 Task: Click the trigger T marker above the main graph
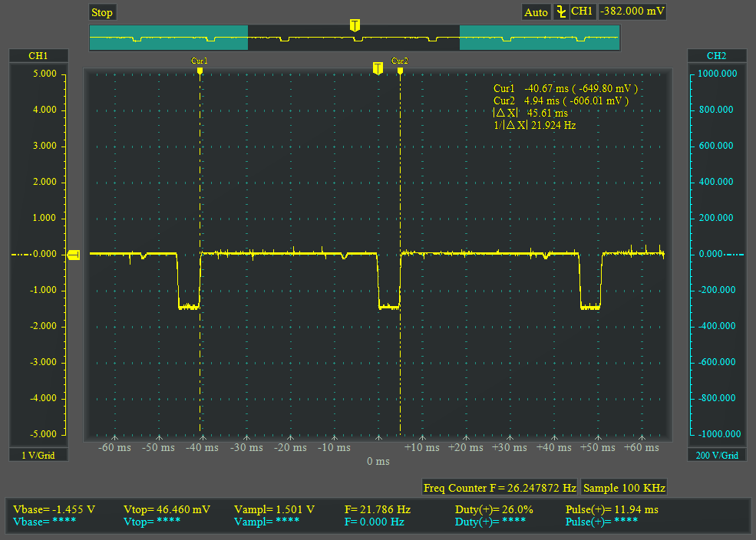[x=378, y=69]
